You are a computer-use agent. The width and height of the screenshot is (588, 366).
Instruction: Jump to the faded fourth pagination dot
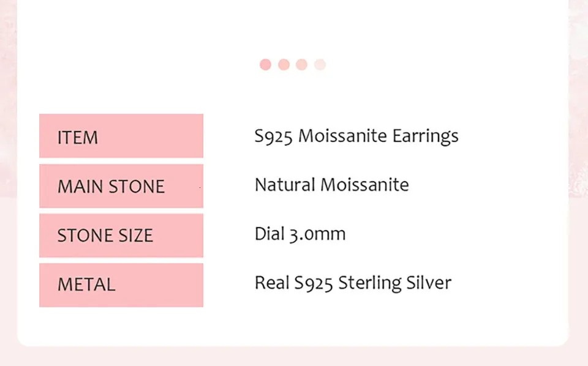click(320, 65)
